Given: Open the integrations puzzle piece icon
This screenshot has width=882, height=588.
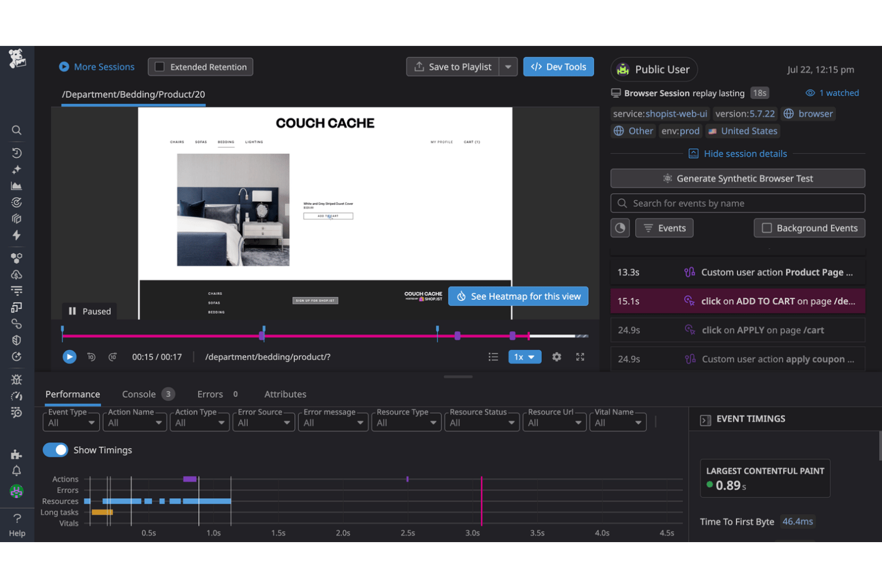Looking at the screenshot, I should click(x=17, y=455).
